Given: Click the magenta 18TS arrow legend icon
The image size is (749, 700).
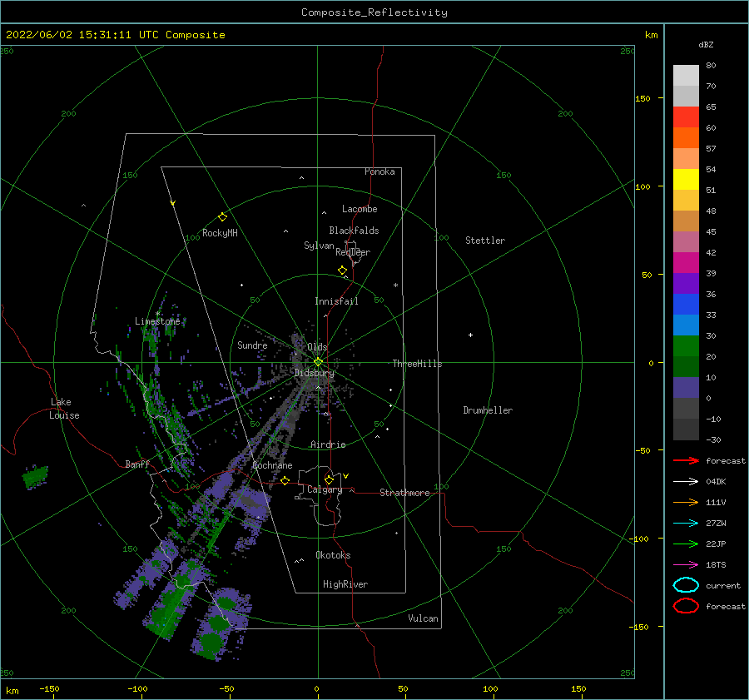Looking at the screenshot, I should [686, 565].
